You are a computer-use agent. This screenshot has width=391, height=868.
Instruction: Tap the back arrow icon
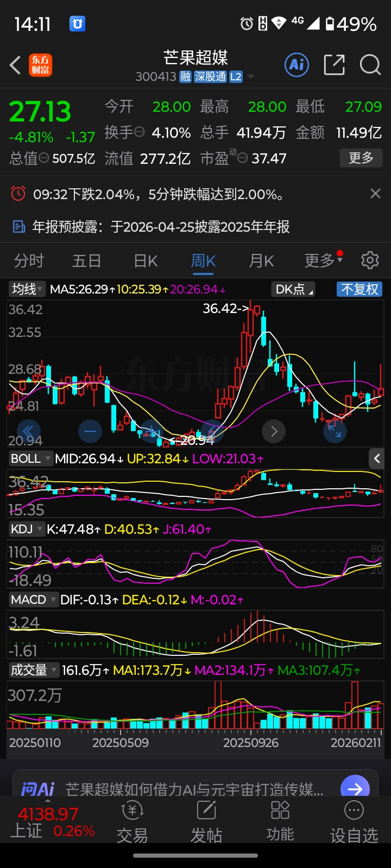coord(15,65)
